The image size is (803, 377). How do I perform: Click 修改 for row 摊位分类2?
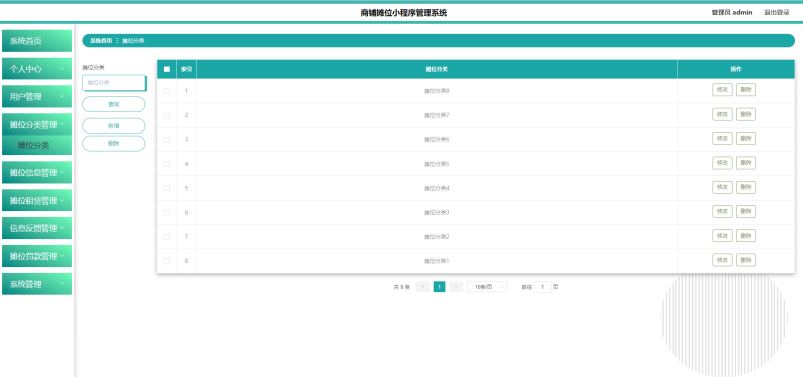point(722,236)
